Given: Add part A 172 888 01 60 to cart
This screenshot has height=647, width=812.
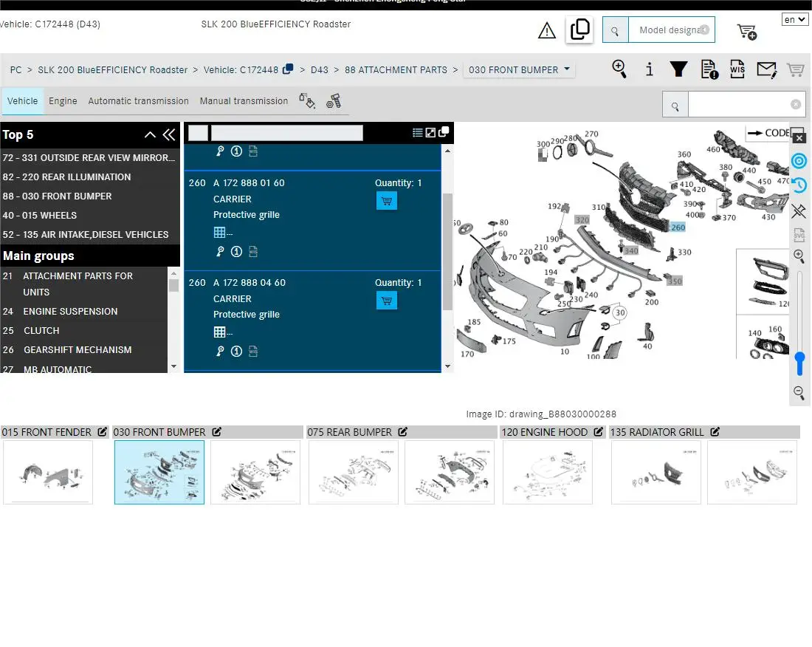Looking at the screenshot, I should tap(386, 200).
